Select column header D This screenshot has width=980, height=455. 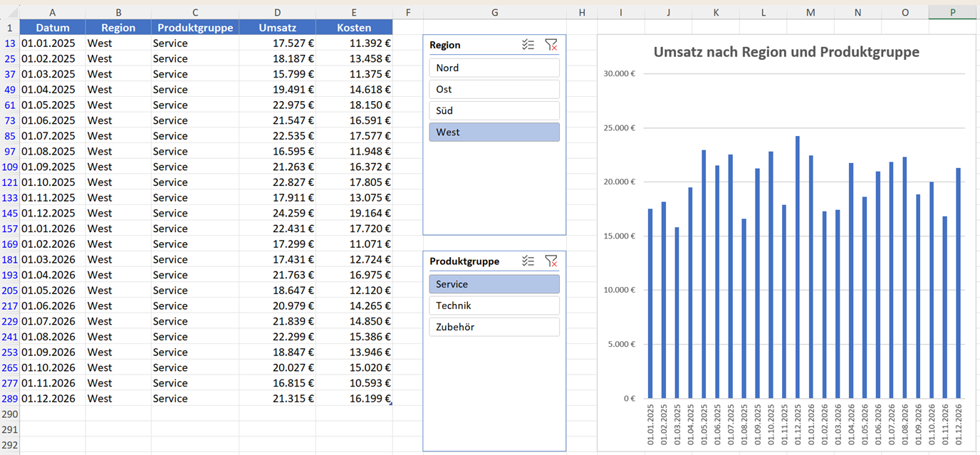click(278, 12)
